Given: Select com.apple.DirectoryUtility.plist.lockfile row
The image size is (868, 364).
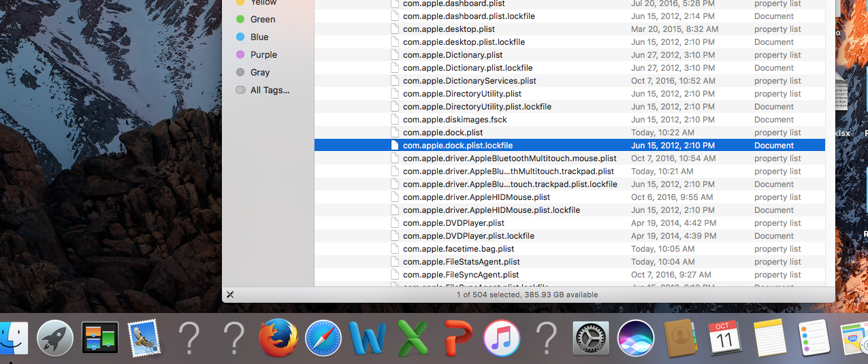Looking at the screenshot, I should (569, 107).
